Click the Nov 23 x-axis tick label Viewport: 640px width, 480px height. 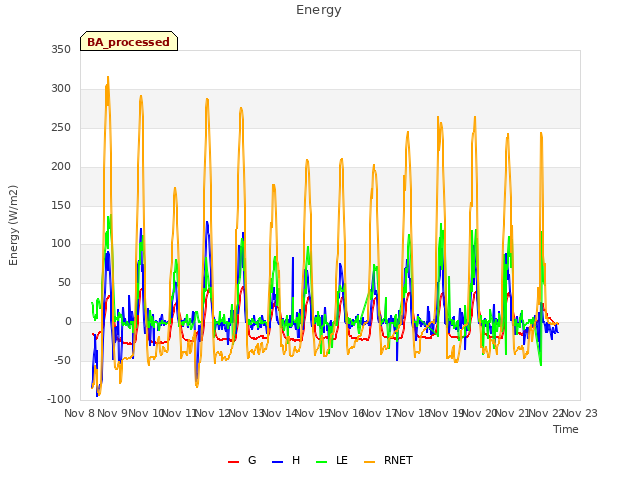tap(580, 413)
